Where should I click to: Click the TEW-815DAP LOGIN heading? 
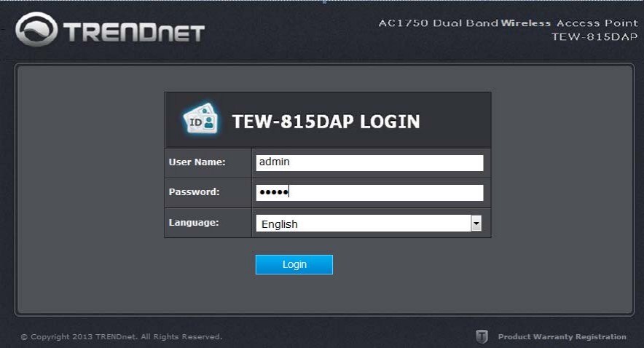pos(326,122)
